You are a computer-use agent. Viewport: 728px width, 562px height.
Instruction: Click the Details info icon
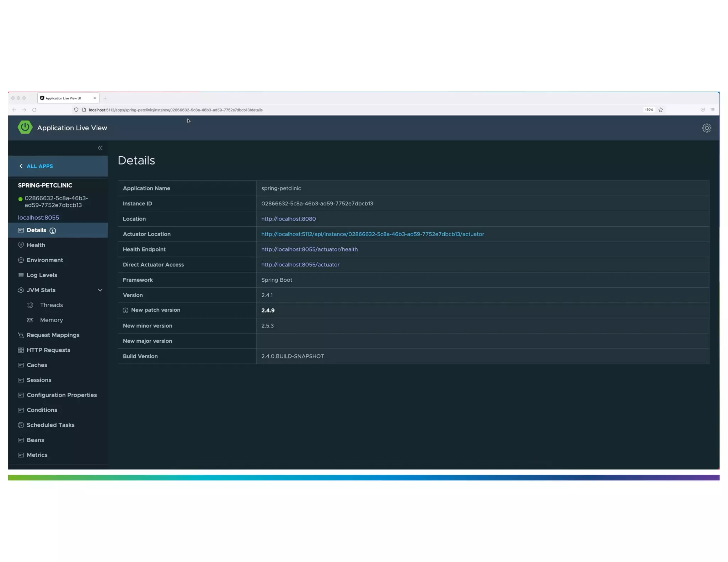point(53,231)
